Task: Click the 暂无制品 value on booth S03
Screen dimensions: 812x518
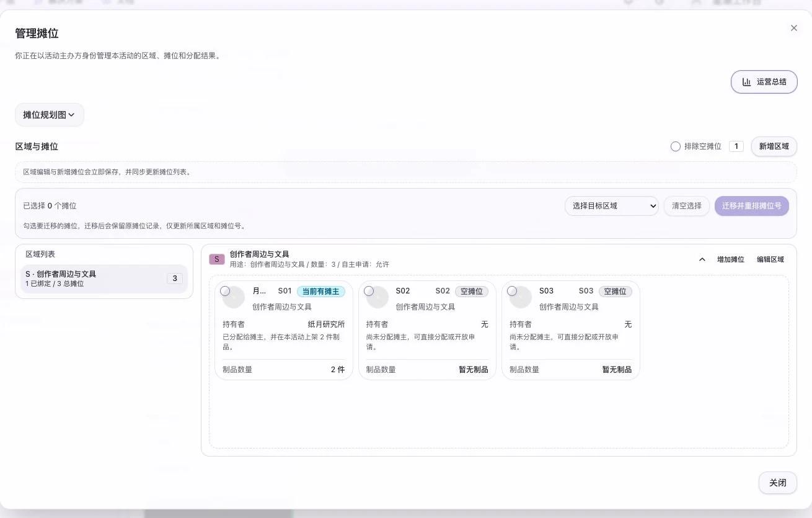Action: tap(617, 370)
